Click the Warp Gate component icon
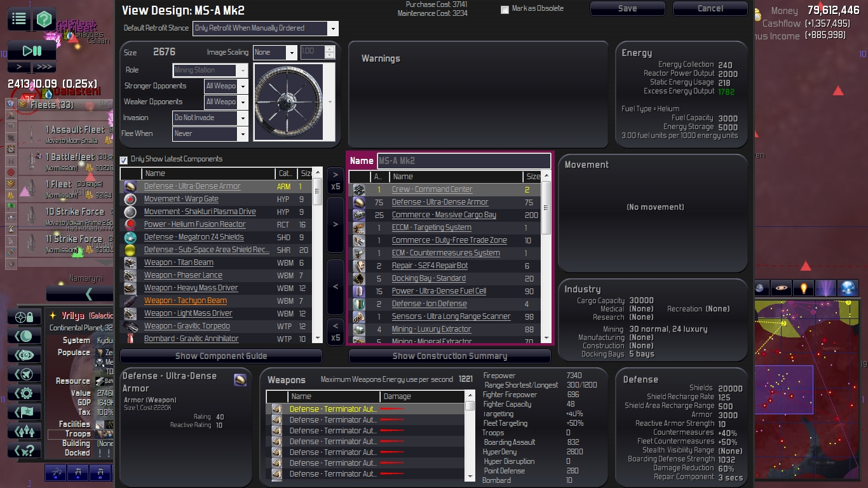 coord(130,199)
